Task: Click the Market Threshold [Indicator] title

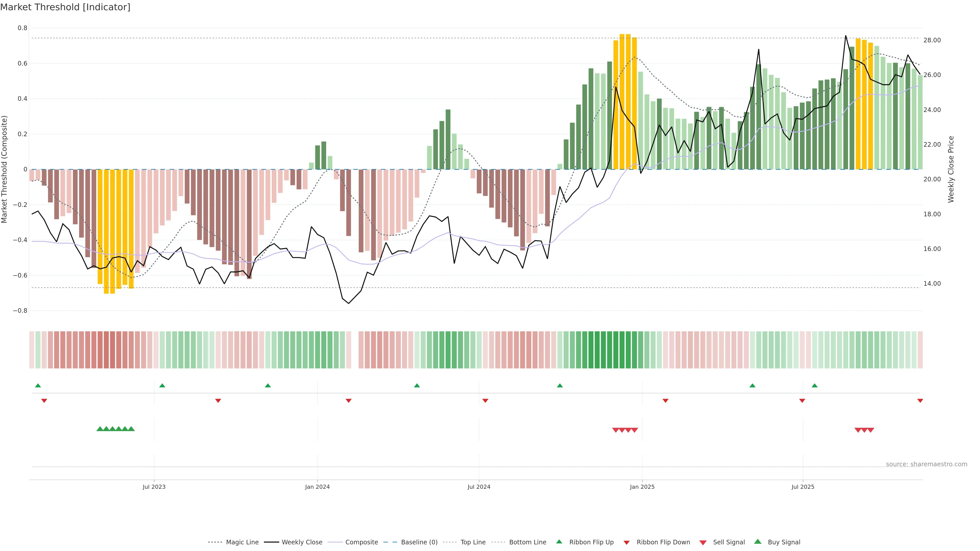Action: click(65, 7)
